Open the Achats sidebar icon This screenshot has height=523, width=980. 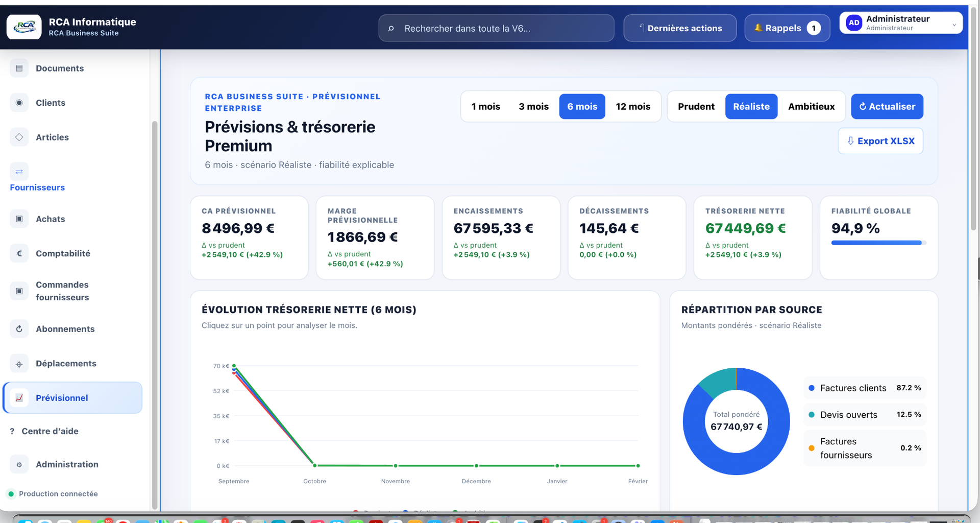[x=19, y=219]
